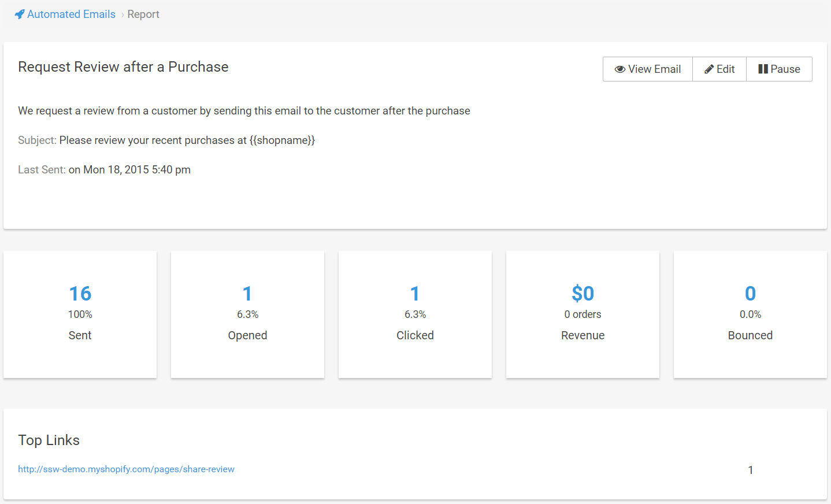Click the Clicked card label
The image size is (831, 504).
(x=415, y=335)
